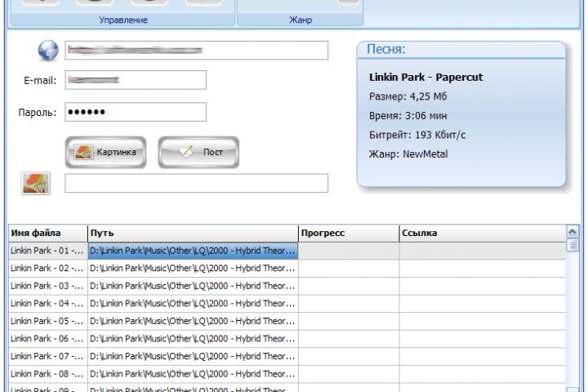Click the Управление ribbon group label
588x392 pixels.
pos(123,20)
